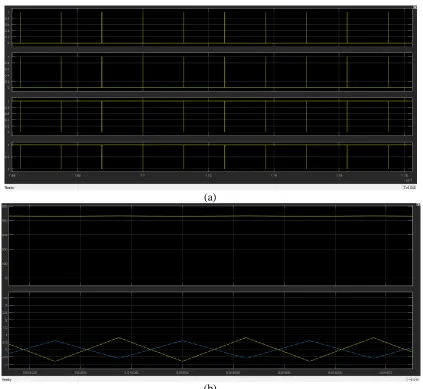Select the second pulse plot in scope (a)
423x389 pixels.
(x=212, y=72)
